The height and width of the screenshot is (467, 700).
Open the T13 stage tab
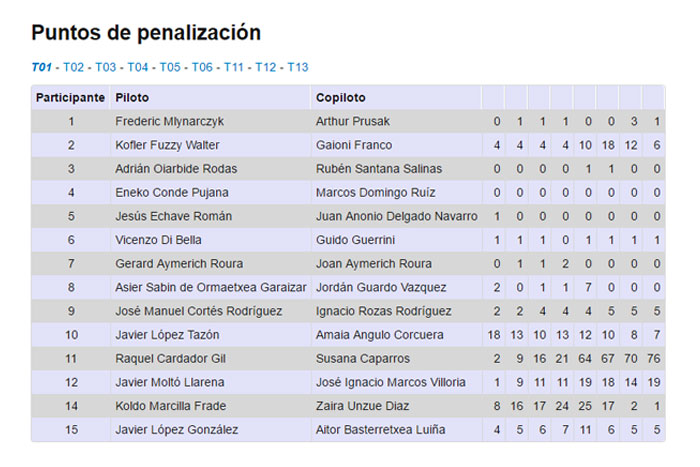click(x=298, y=67)
